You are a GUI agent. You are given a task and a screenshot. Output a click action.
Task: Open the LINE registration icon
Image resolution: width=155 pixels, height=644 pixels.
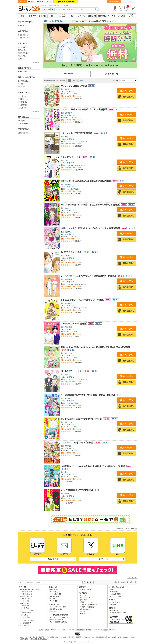click(x=118, y=545)
